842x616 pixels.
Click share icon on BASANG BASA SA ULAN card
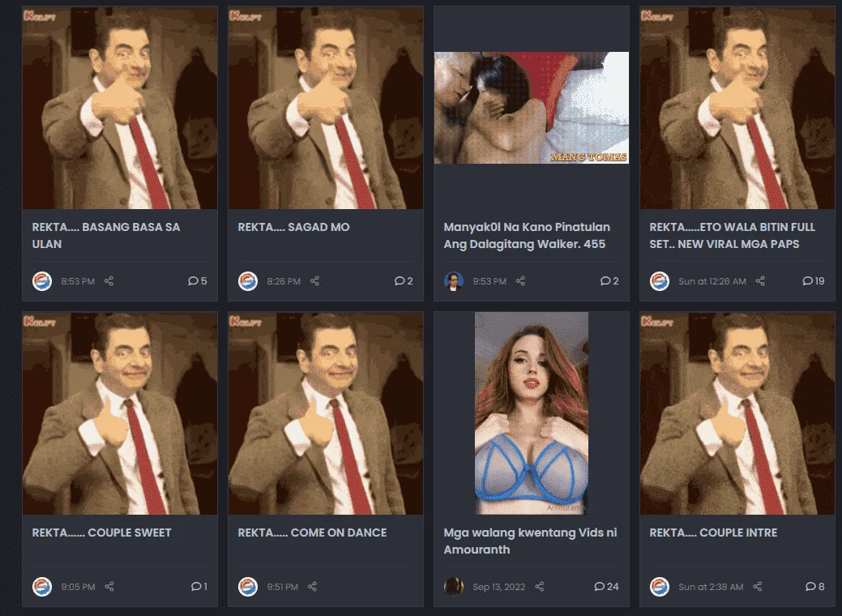[x=109, y=281]
